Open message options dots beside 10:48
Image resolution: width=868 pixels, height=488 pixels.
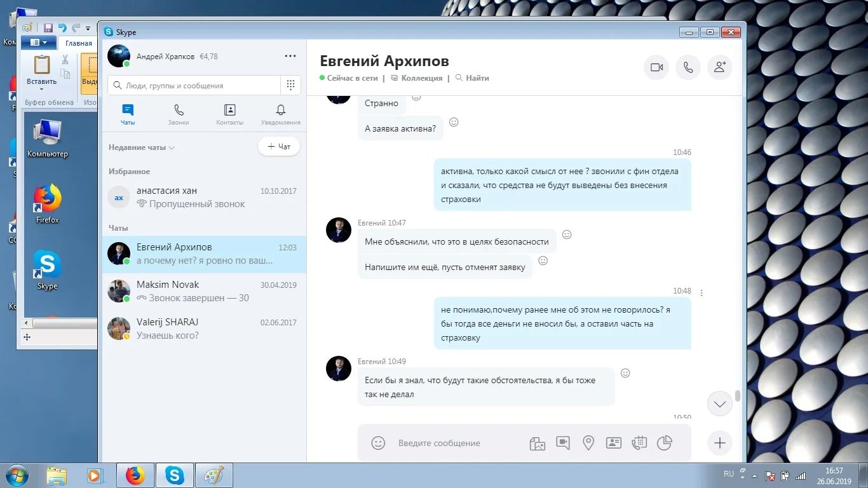pyautogui.click(x=702, y=293)
